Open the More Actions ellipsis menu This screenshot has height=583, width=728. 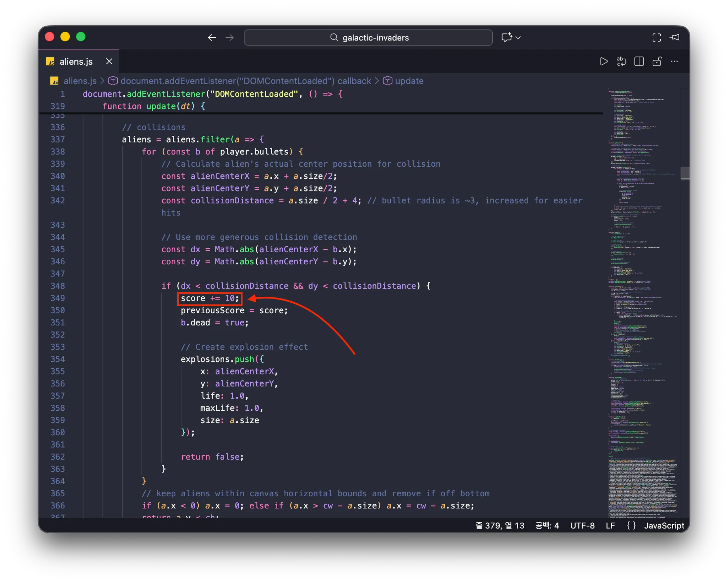[x=674, y=61]
